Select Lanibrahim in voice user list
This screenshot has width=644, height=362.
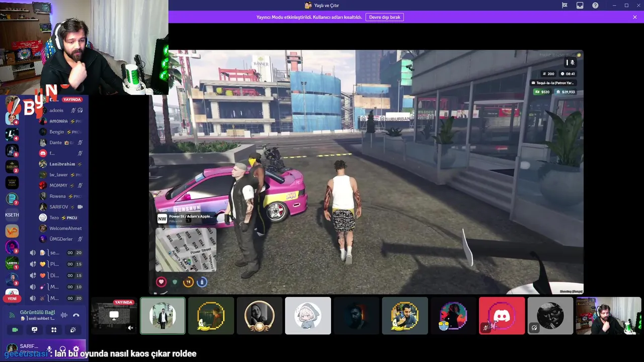[61, 164]
